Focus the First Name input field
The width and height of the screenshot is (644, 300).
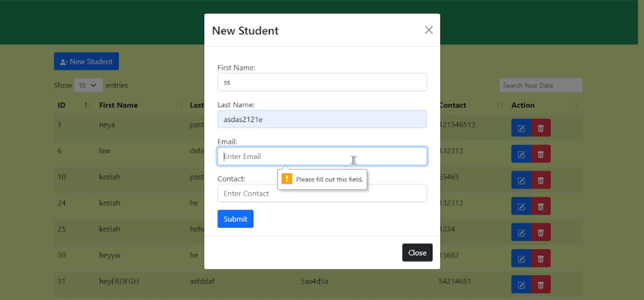click(x=322, y=82)
